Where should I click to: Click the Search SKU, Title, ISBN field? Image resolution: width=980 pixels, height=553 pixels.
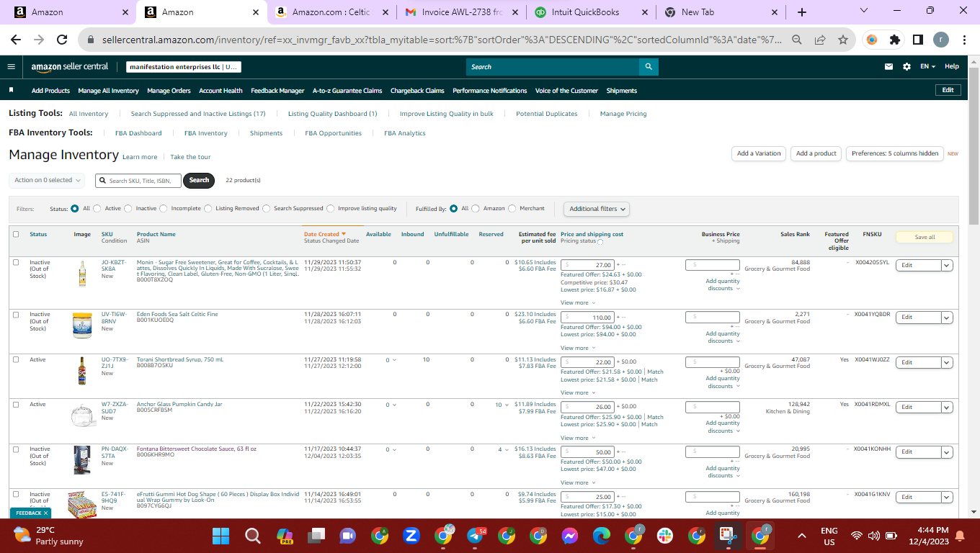point(138,180)
